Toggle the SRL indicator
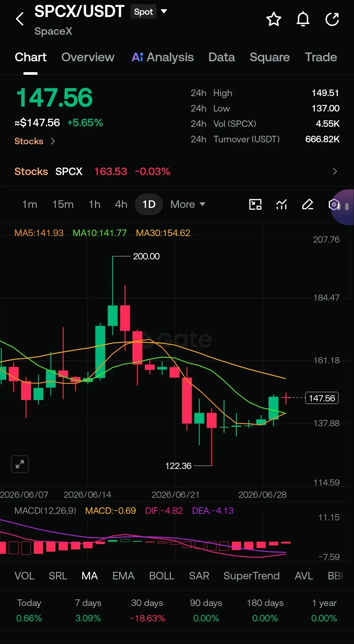The height and width of the screenshot is (644, 354). click(58, 576)
